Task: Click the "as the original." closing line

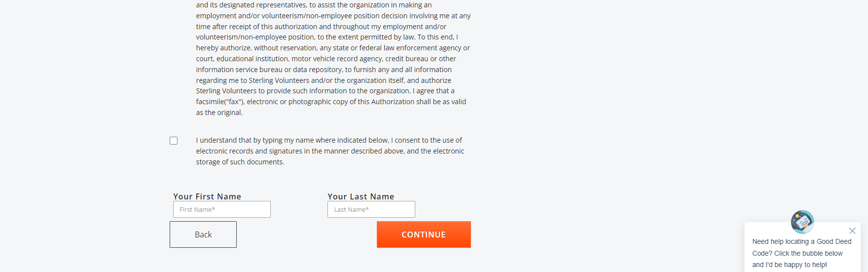Action: (x=219, y=113)
